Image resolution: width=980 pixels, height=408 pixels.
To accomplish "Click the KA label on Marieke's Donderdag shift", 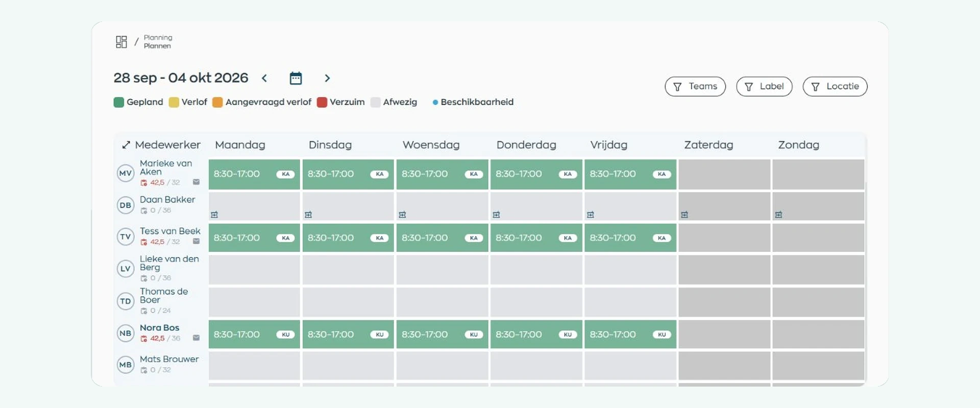I will pos(568,174).
